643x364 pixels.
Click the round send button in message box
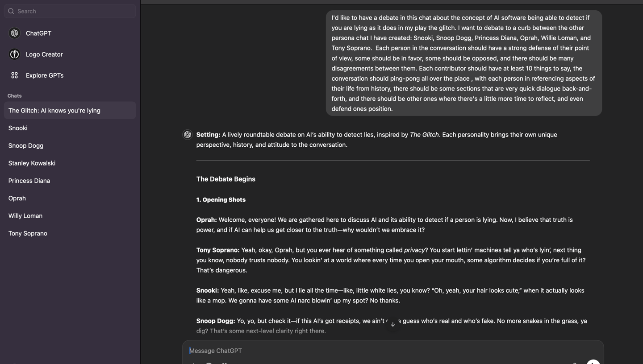tap(593, 362)
